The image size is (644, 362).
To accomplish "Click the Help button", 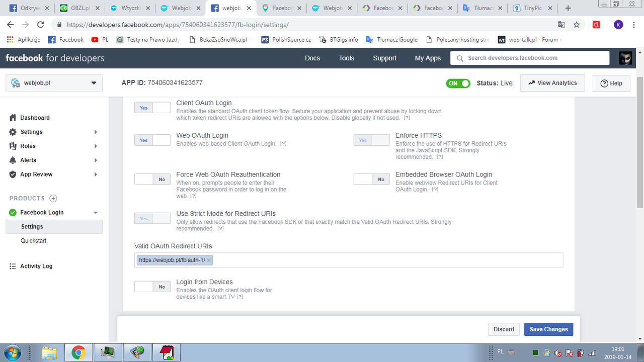I will point(611,83).
